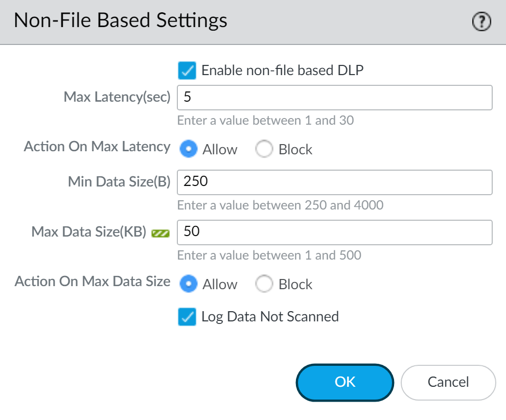Select Block for Action On Max Latency
Viewport: 506px width, 420px height.
(x=264, y=149)
